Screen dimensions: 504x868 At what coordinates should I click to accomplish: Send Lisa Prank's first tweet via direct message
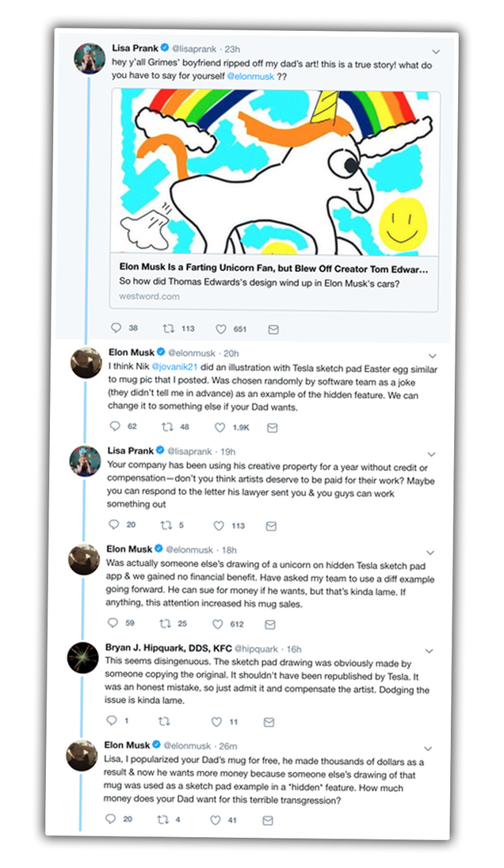coord(273,330)
